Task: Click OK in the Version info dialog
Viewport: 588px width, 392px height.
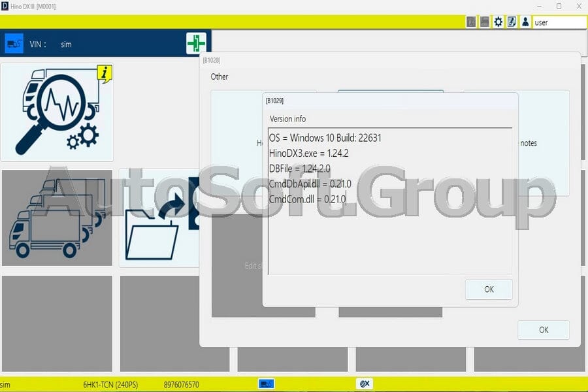Action: [x=489, y=289]
